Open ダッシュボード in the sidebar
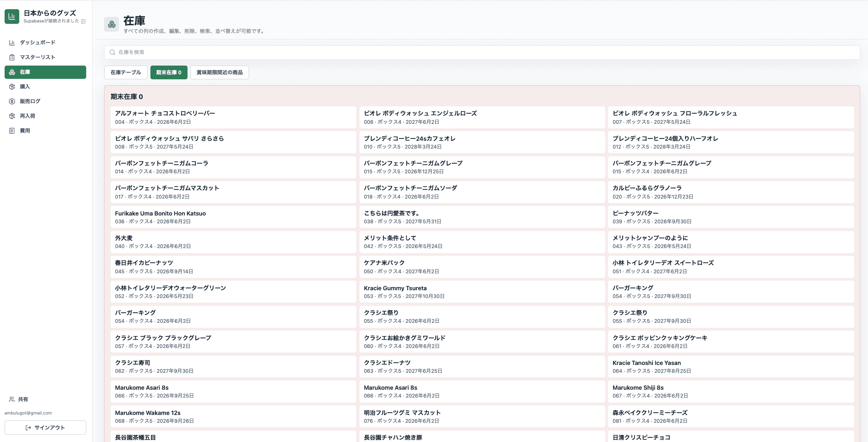868x442 pixels. (x=45, y=43)
